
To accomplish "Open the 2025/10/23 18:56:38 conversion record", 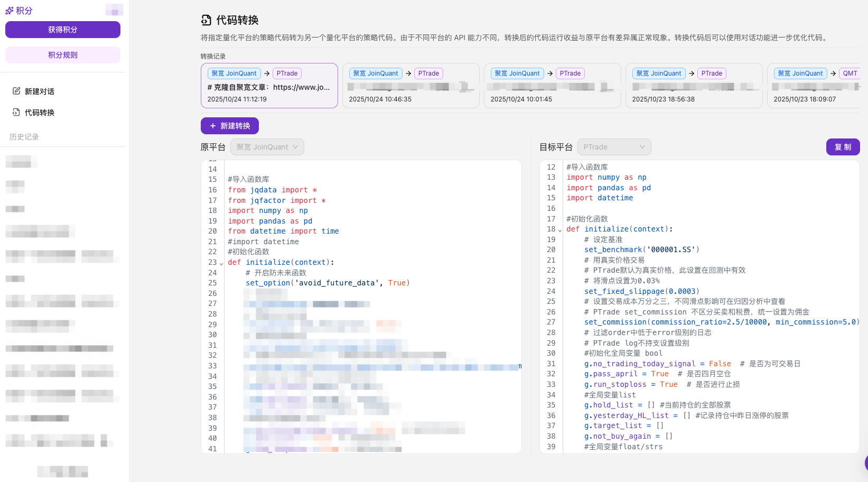I will point(694,86).
